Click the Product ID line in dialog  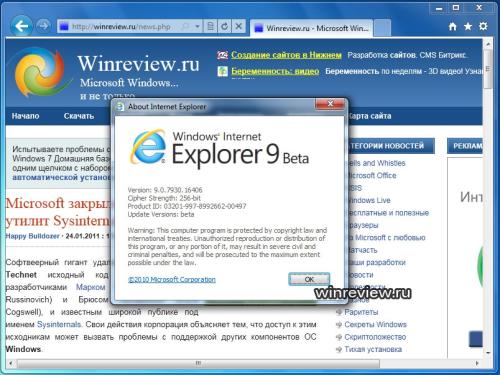187,206
